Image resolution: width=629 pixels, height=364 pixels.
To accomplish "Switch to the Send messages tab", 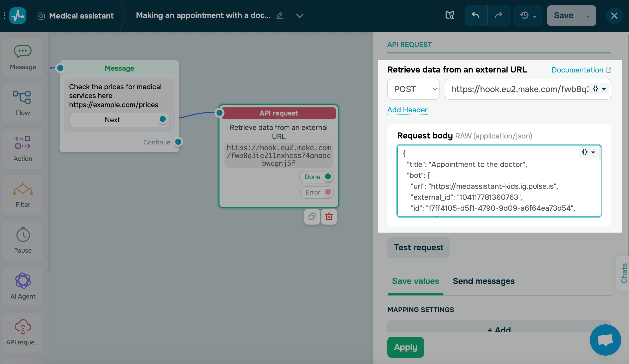I will (x=483, y=281).
